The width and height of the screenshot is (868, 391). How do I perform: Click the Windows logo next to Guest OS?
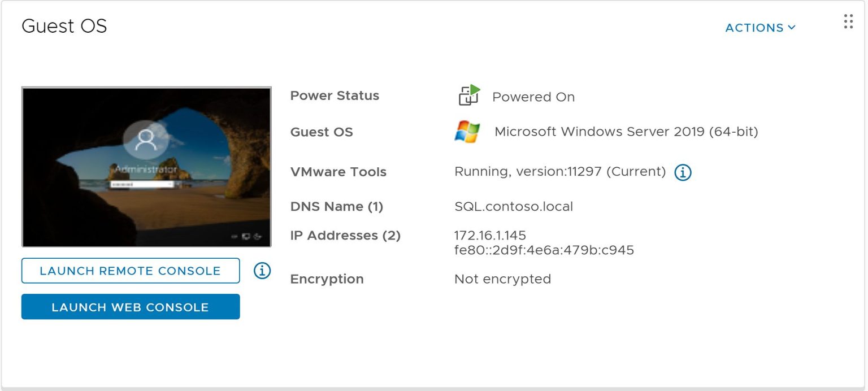tap(467, 131)
